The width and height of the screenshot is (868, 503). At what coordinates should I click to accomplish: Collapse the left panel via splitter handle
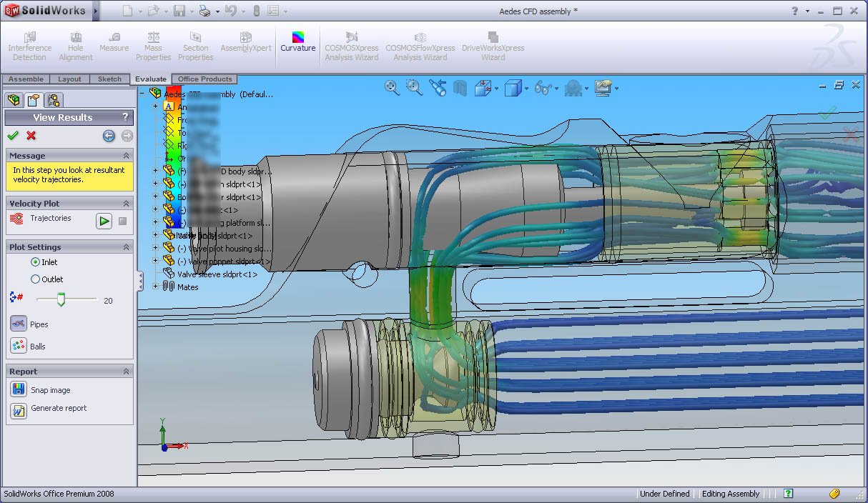click(x=140, y=280)
